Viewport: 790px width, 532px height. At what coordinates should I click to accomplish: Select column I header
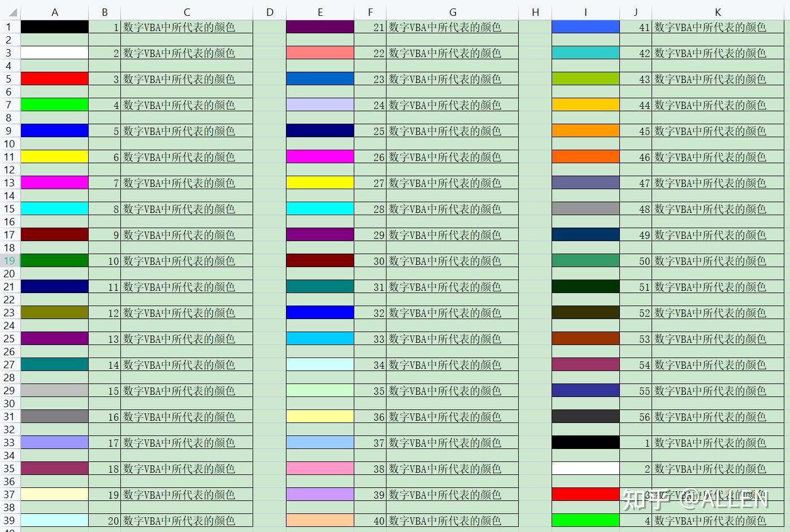click(585, 11)
